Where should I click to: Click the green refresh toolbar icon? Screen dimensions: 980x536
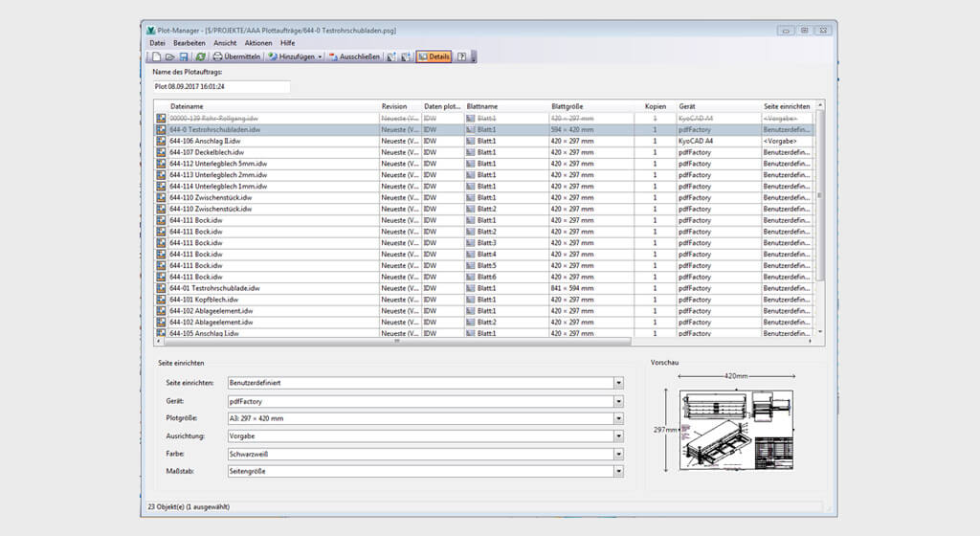tap(200, 57)
